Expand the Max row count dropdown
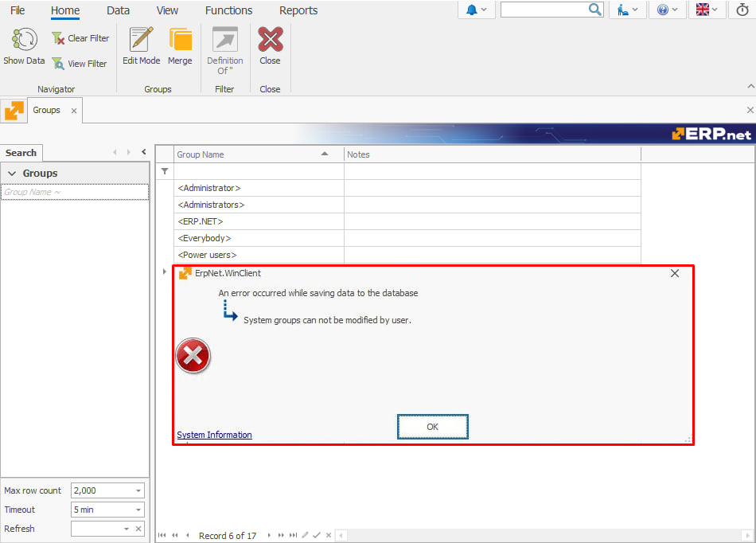This screenshot has height=543, width=756. point(138,490)
